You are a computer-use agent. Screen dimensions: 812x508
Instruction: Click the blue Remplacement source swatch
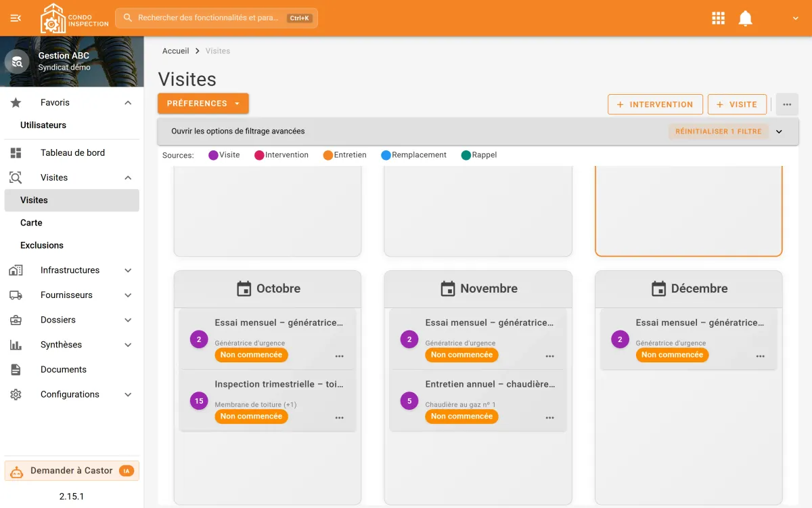coord(386,155)
